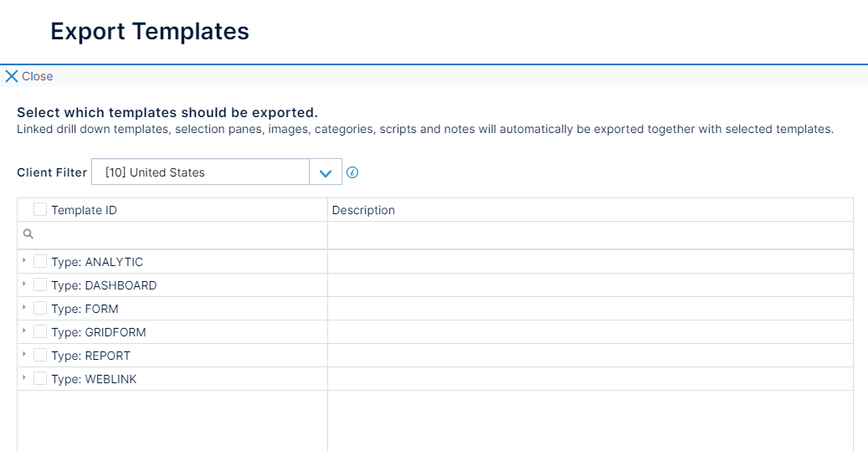Tick the Type: ANALYTIC checkbox
The width and height of the screenshot is (868, 451).
point(40,262)
